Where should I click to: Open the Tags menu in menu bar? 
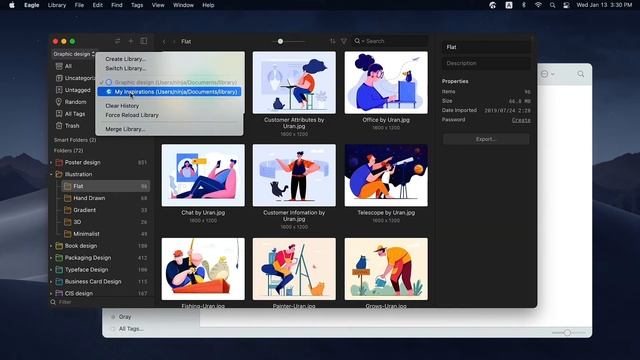(137, 5)
